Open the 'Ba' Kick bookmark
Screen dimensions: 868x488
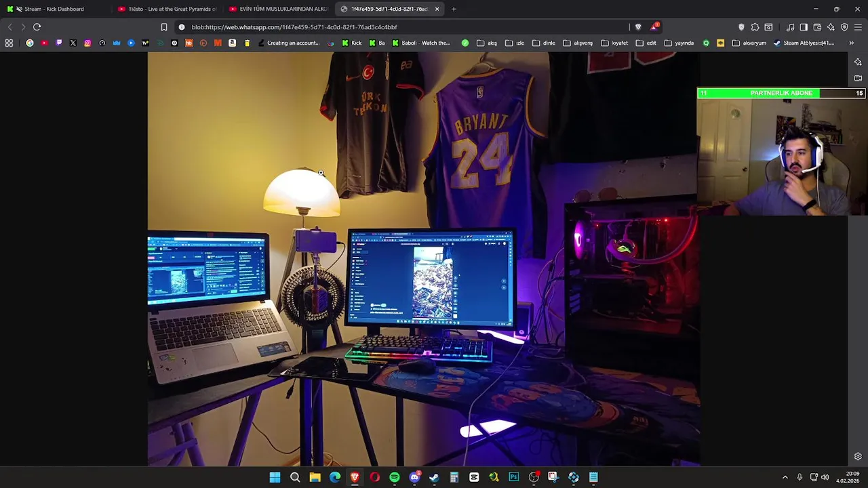[377, 43]
